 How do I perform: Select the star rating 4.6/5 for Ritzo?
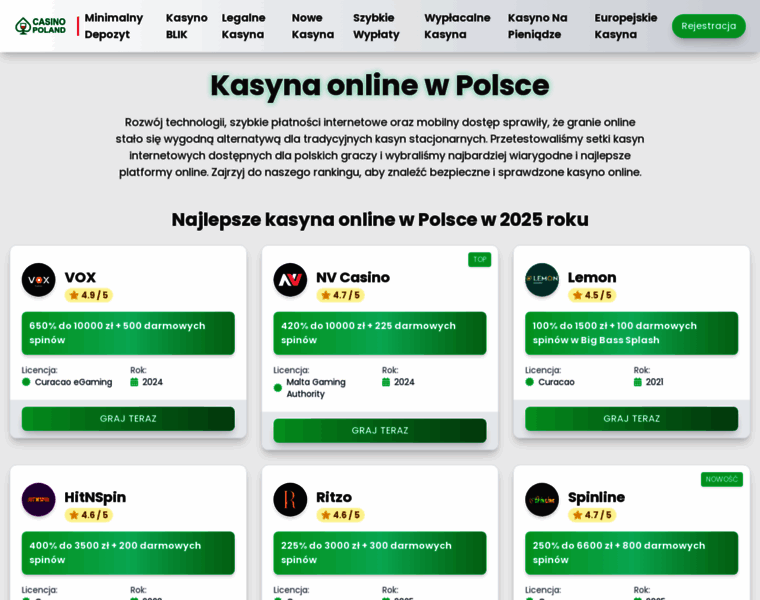[x=340, y=515]
